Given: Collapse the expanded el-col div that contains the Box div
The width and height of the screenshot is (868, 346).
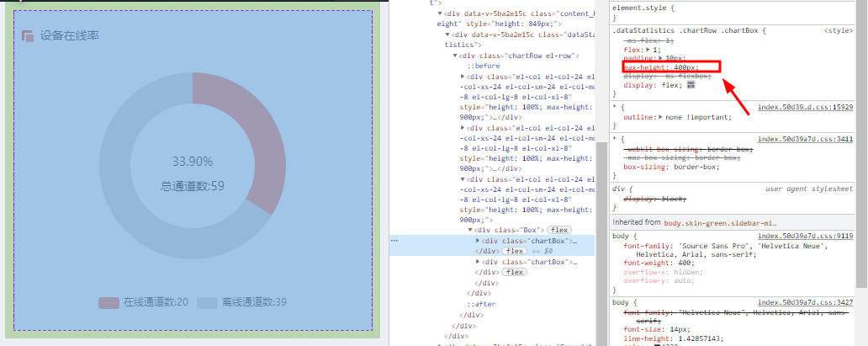Looking at the screenshot, I should tap(463, 179).
